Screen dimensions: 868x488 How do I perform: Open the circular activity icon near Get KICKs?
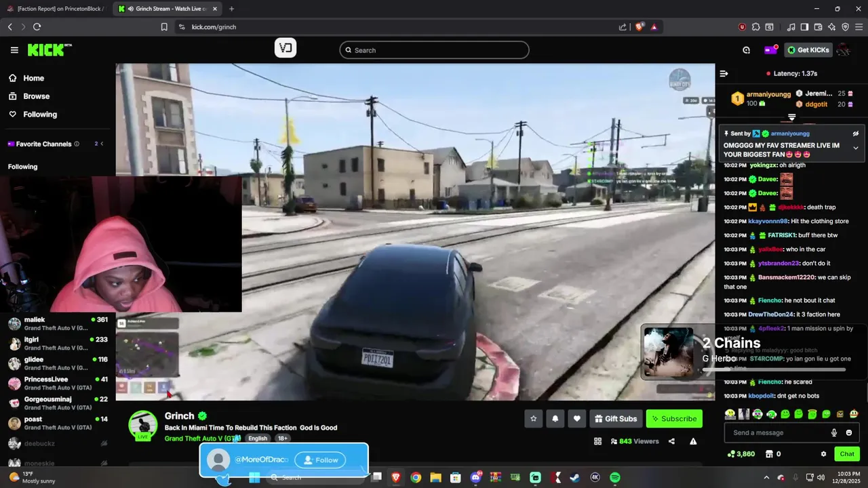click(x=746, y=50)
